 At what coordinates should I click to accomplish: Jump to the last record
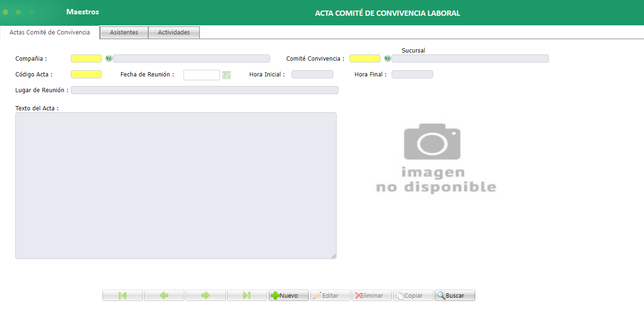coord(247,295)
